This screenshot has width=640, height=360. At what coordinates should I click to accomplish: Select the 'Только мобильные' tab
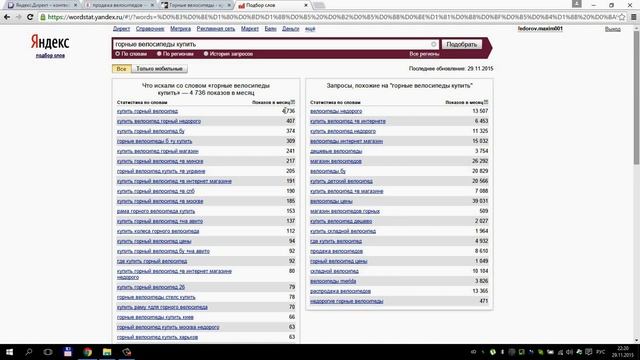click(x=159, y=69)
